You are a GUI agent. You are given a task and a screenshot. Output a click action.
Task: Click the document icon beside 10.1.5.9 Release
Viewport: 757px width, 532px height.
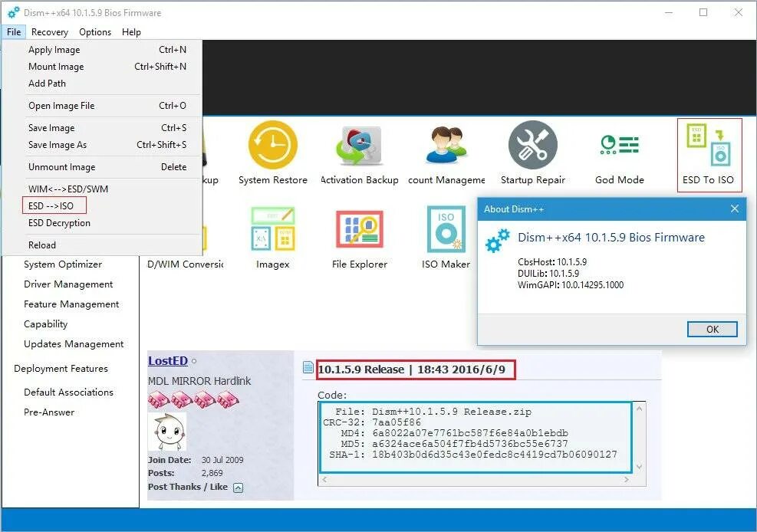[308, 367]
